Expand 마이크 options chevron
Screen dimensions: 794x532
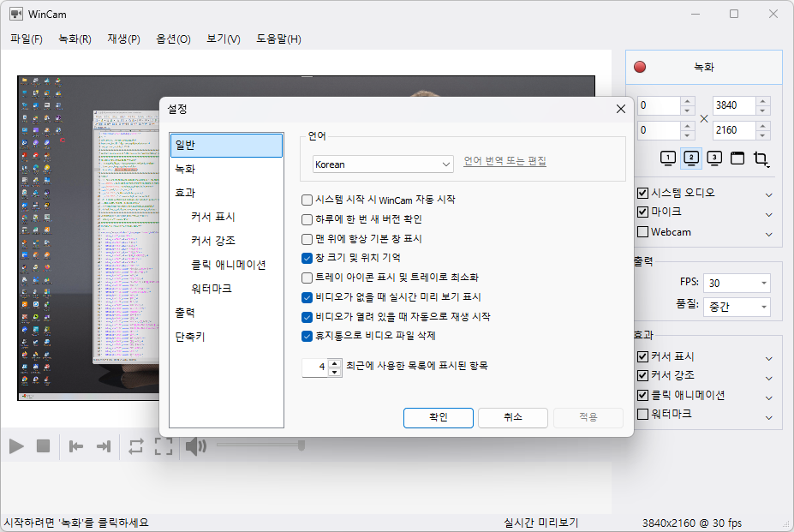click(768, 215)
